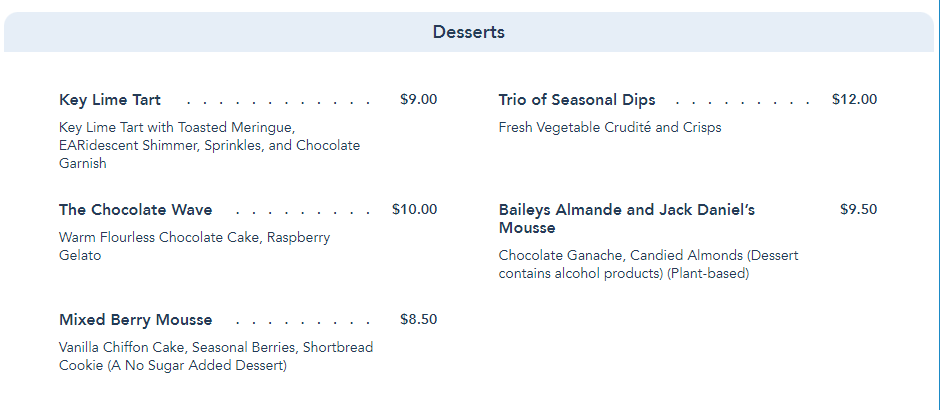This screenshot has width=940, height=410.
Task: Click the $10.00 Chocolate Wave price
Action: tap(414, 210)
